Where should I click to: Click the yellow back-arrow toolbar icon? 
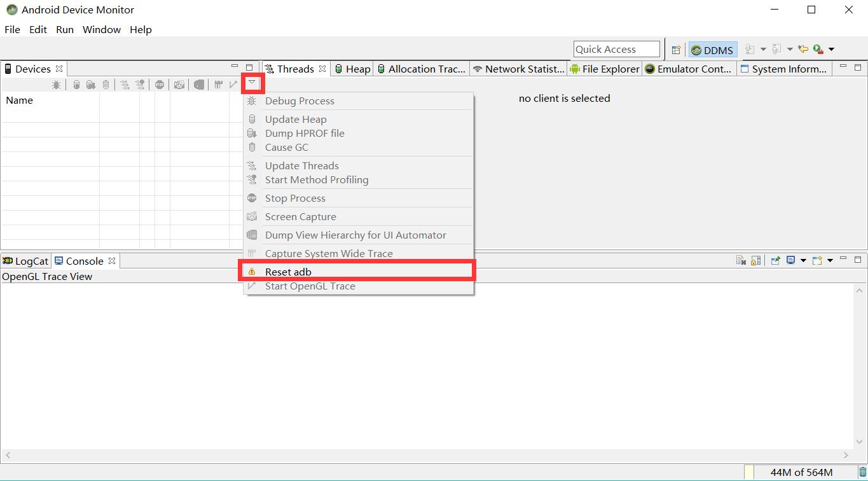tap(803, 49)
